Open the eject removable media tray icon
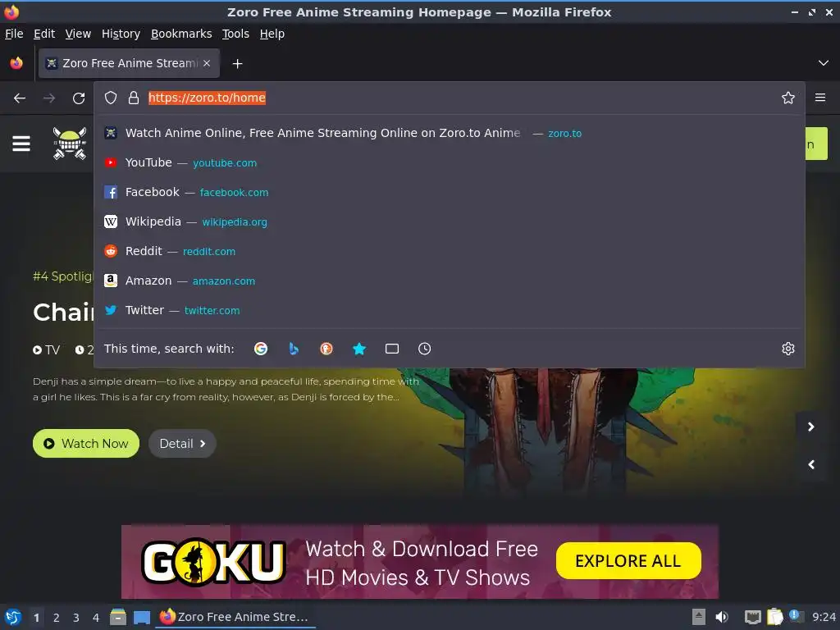840x630 pixels. pyautogui.click(x=698, y=617)
